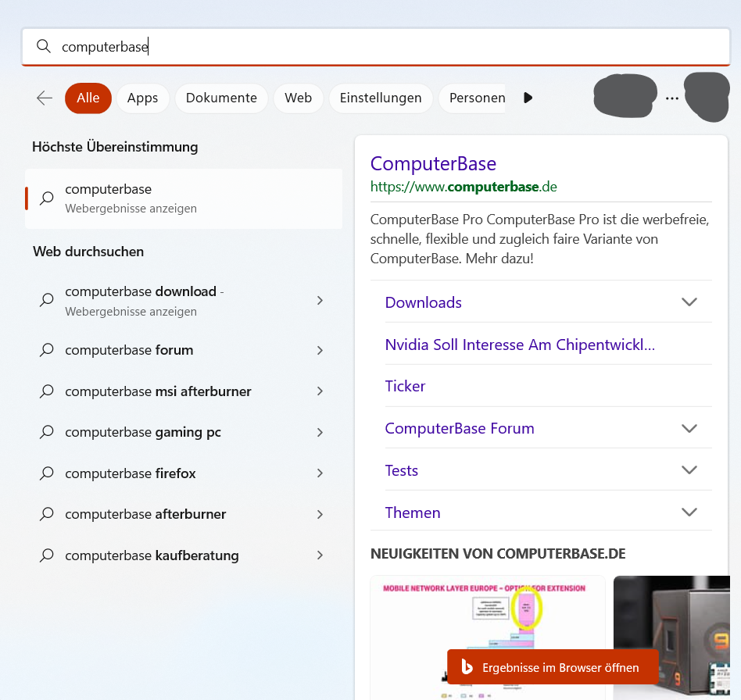
Task: Select the computerbase gaming pc suggestion text
Action: pos(143,433)
